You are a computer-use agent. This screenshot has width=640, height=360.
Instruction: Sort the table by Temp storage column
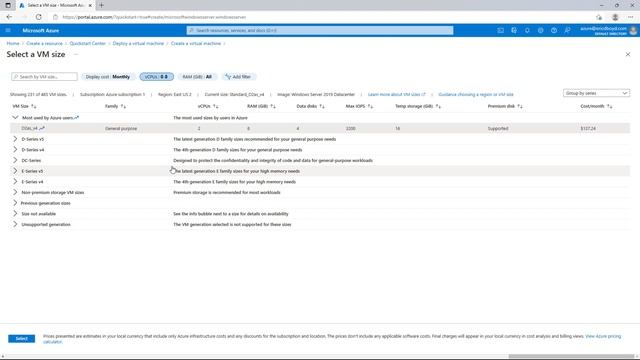(418, 106)
